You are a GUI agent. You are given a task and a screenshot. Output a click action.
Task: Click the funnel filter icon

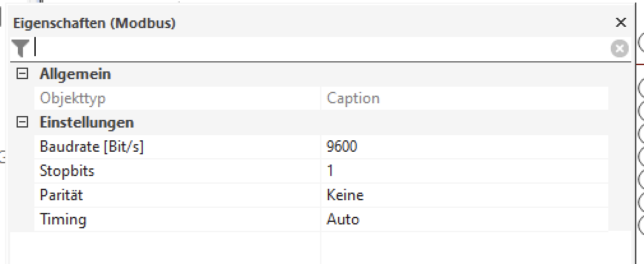click(20, 47)
